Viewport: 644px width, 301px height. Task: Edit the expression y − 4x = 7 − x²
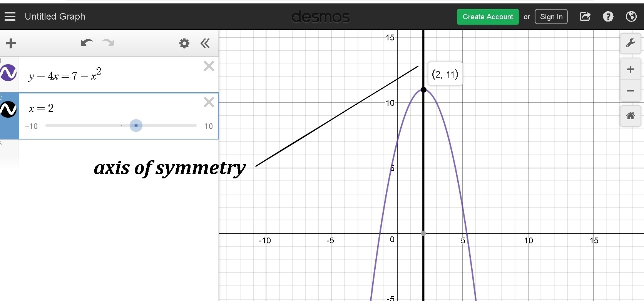click(x=65, y=74)
